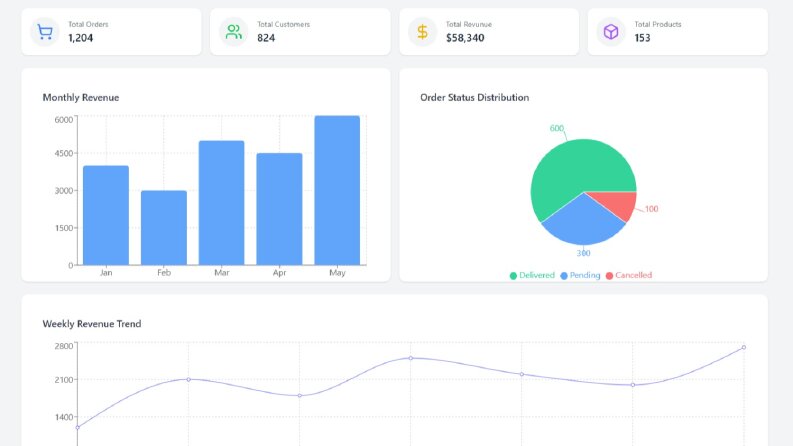Image resolution: width=793 pixels, height=446 pixels.
Task: Click the 6000 y-axis label on Monthly Revenue
Action: 64,120
